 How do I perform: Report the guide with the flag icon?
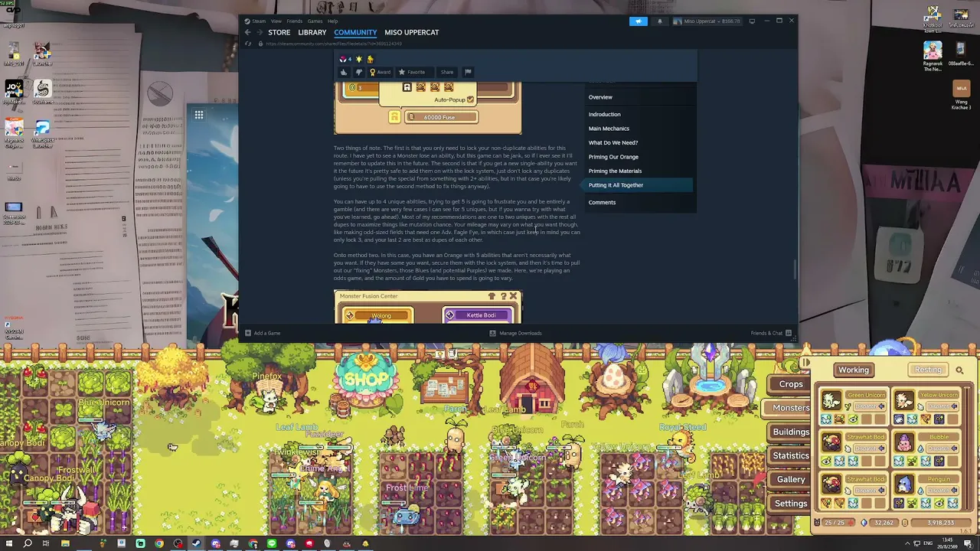click(468, 72)
